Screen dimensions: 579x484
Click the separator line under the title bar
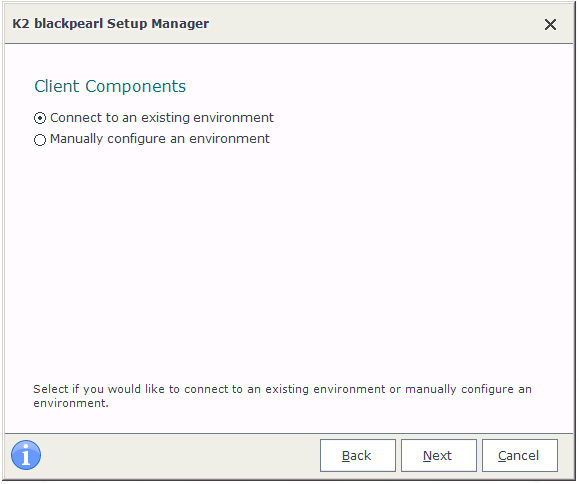tap(289, 43)
